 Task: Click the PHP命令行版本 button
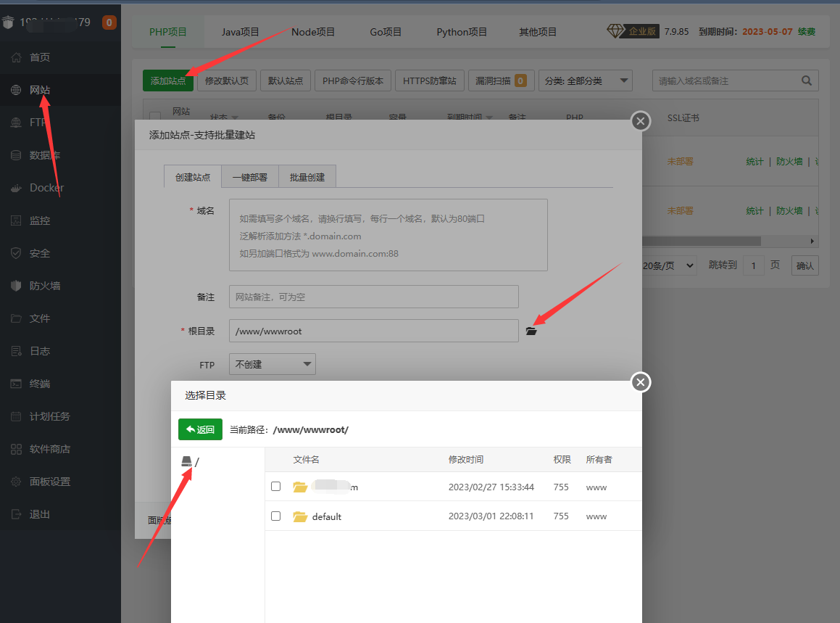[353, 81]
